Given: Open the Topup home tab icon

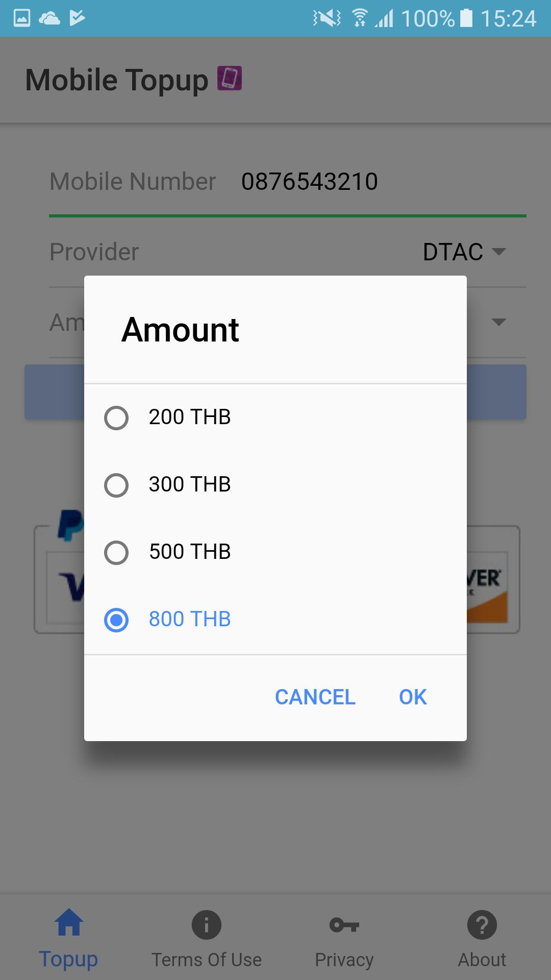Looking at the screenshot, I should [69, 924].
